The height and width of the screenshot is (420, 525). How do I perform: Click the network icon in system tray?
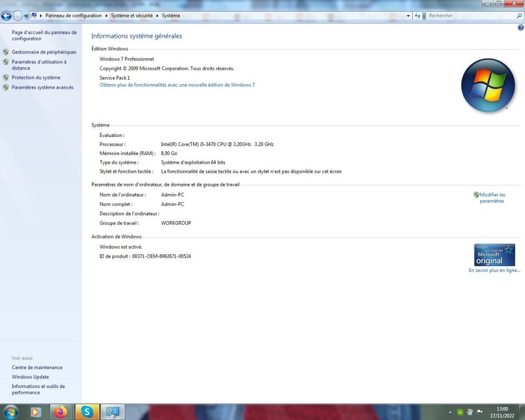(470, 412)
